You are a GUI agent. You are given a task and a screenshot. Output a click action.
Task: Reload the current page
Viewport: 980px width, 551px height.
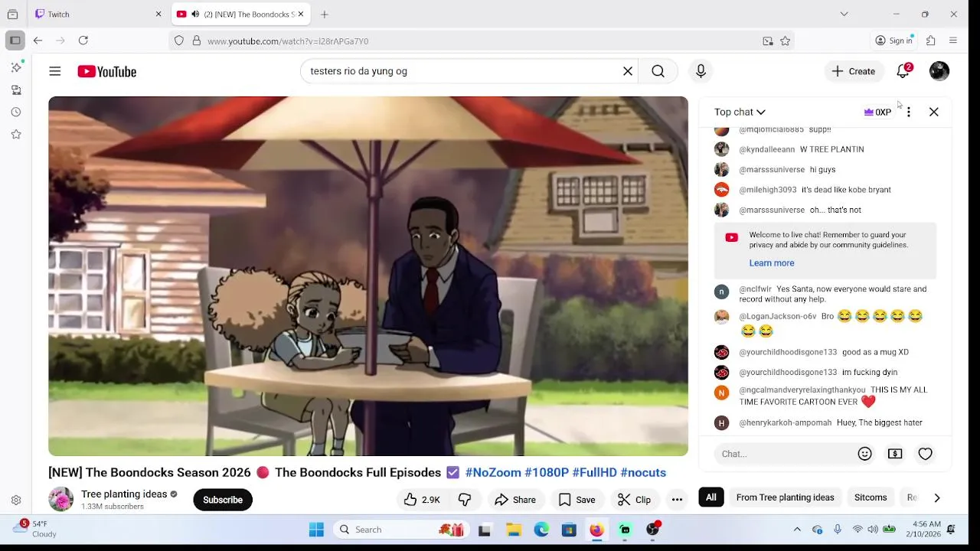pos(83,41)
